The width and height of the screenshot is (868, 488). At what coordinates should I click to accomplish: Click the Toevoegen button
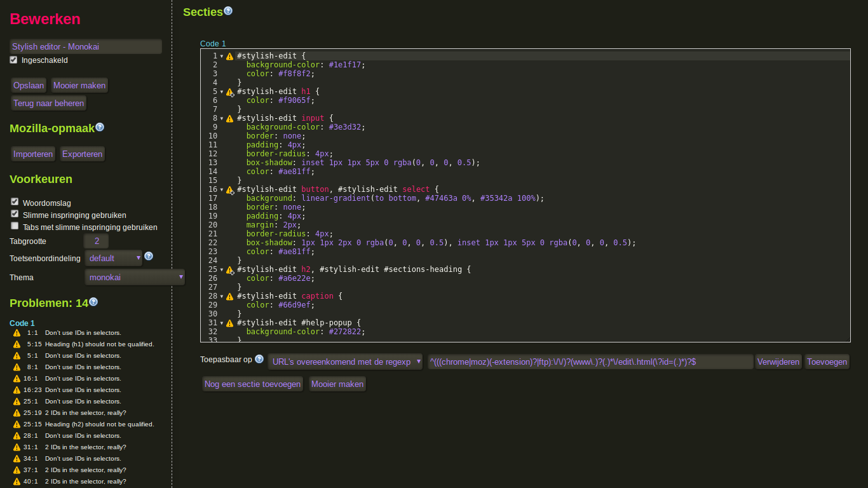click(827, 362)
